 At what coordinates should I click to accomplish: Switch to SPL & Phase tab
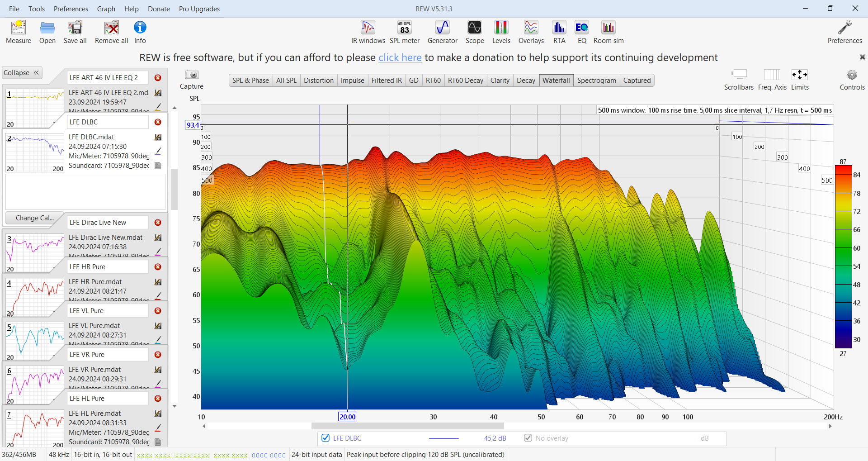[x=250, y=80]
